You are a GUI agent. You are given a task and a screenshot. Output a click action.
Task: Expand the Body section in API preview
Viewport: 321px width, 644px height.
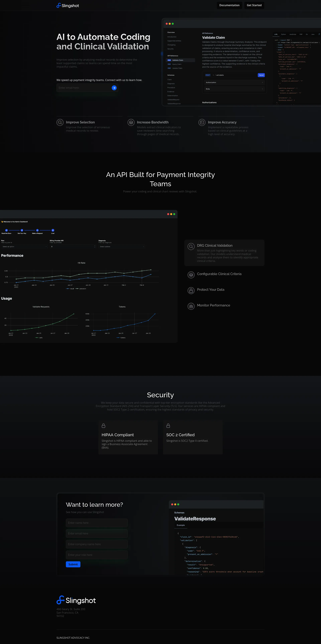pos(234,89)
